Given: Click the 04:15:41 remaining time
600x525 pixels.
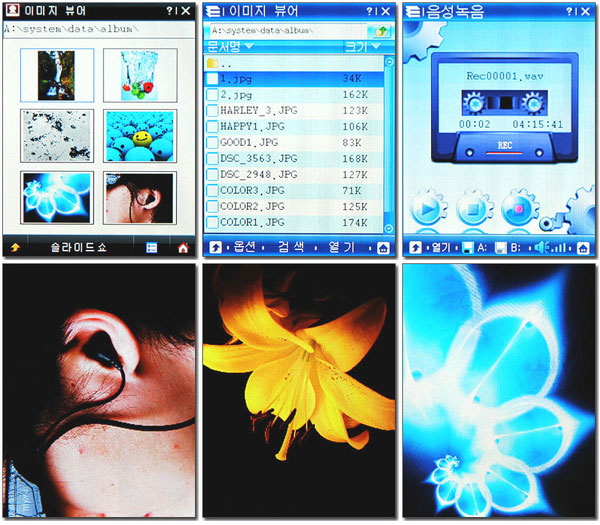Looking at the screenshot, I should 537,124.
